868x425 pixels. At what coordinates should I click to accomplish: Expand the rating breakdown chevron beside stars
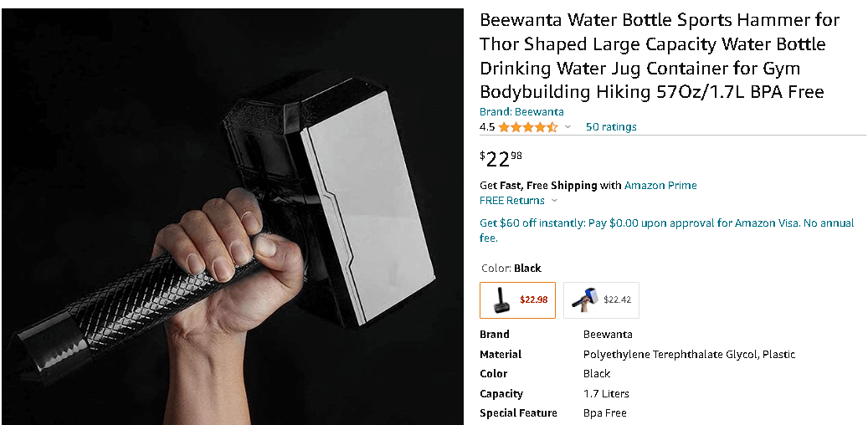click(568, 127)
